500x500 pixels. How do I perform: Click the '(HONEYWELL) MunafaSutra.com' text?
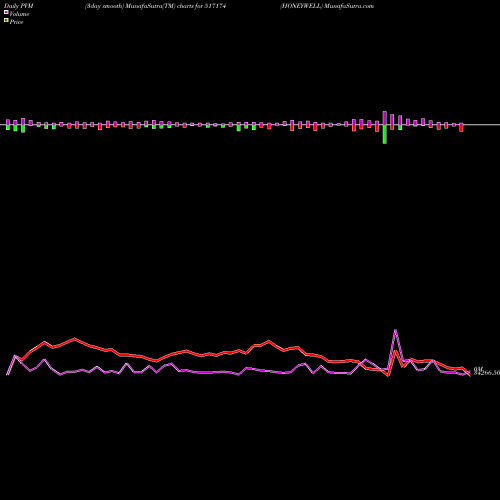(327, 6)
